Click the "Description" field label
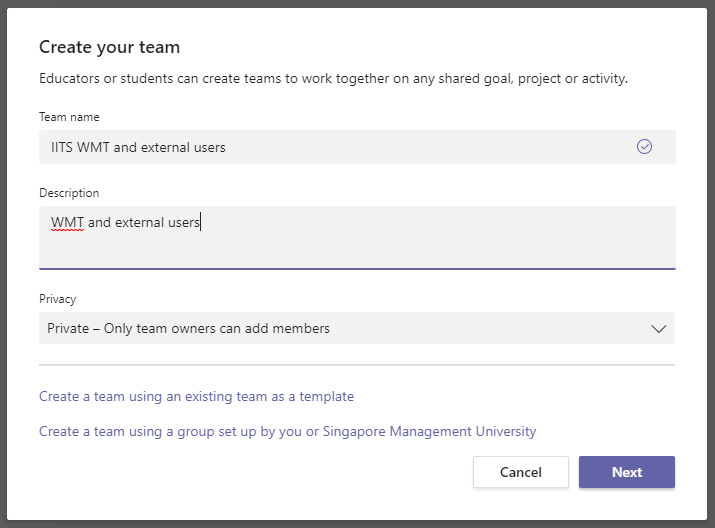Viewport: 715px width, 528px height. [69, 193]
